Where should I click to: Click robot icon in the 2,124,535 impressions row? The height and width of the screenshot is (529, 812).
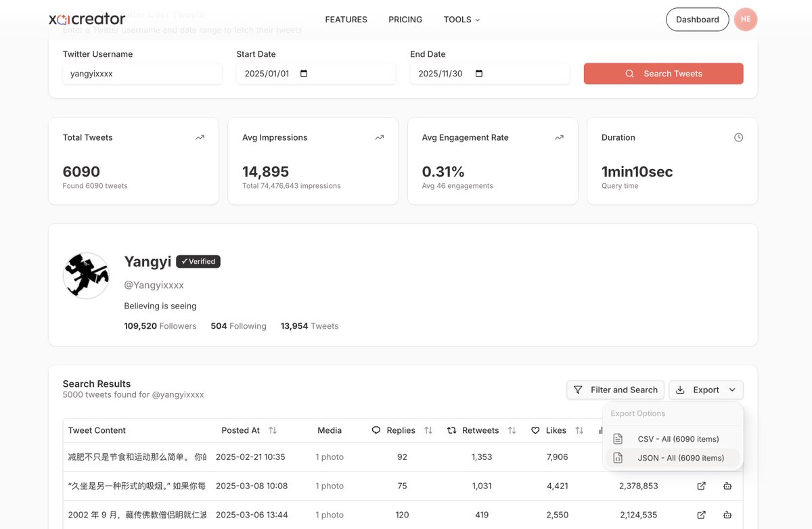727,515
